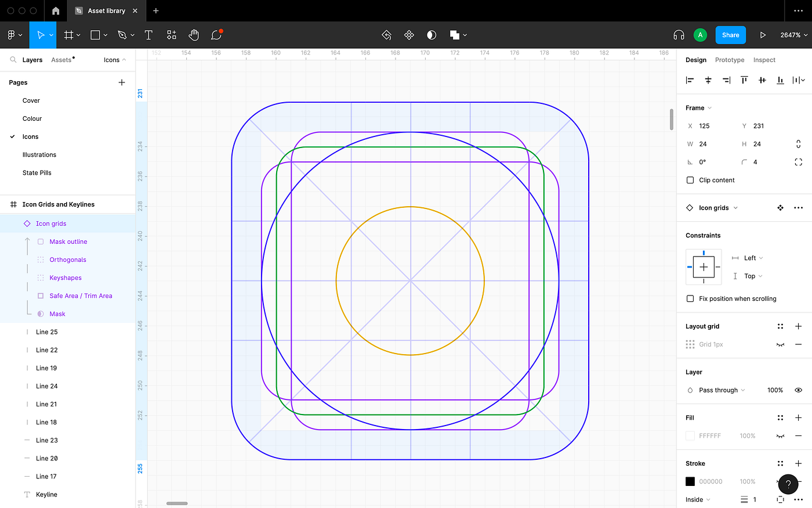This screenshot has height=508, width=812.
Task: Switch to the Prototype tab
Action: point(729,60)
